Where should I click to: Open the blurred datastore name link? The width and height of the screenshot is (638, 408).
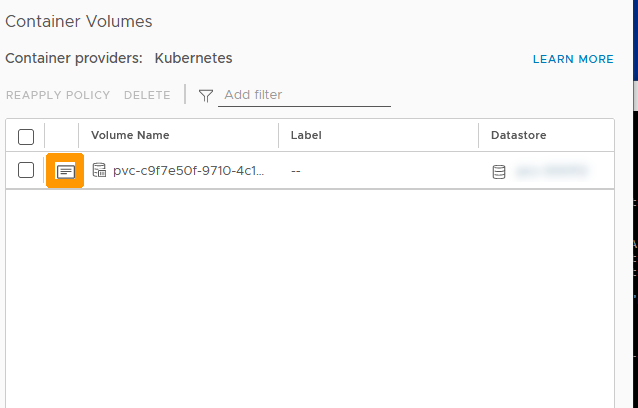pos(551,171)
